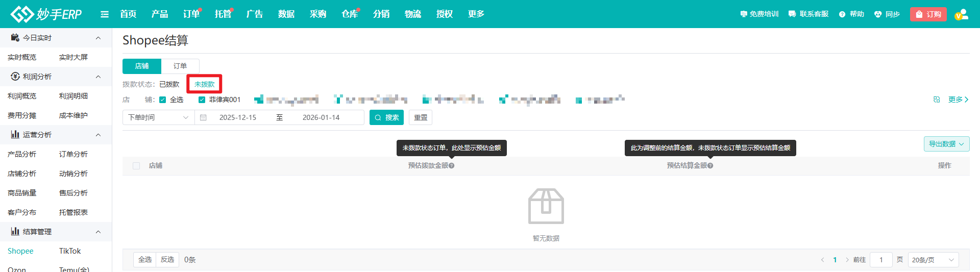Open 利润明细 in sidebar
The width and height of the screenshot is (980, 272).
click(x=73, y=96)
